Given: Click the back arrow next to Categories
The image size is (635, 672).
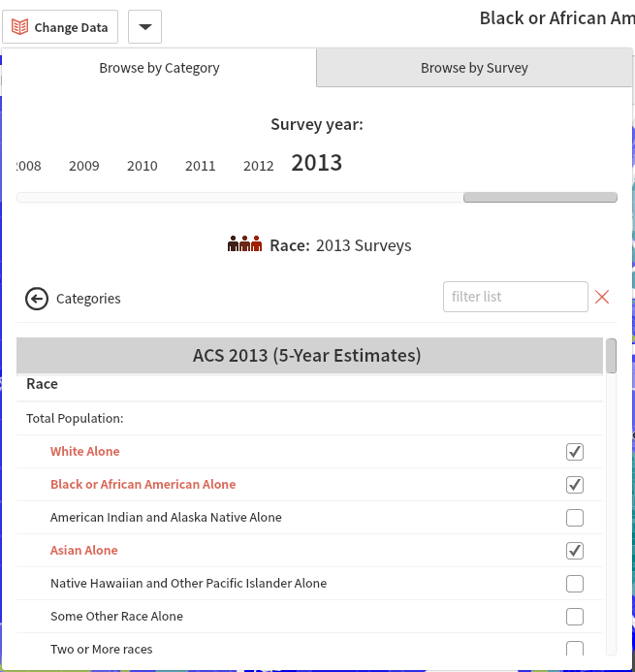Looking at the screenshot, I should click(x=37, y=299).
